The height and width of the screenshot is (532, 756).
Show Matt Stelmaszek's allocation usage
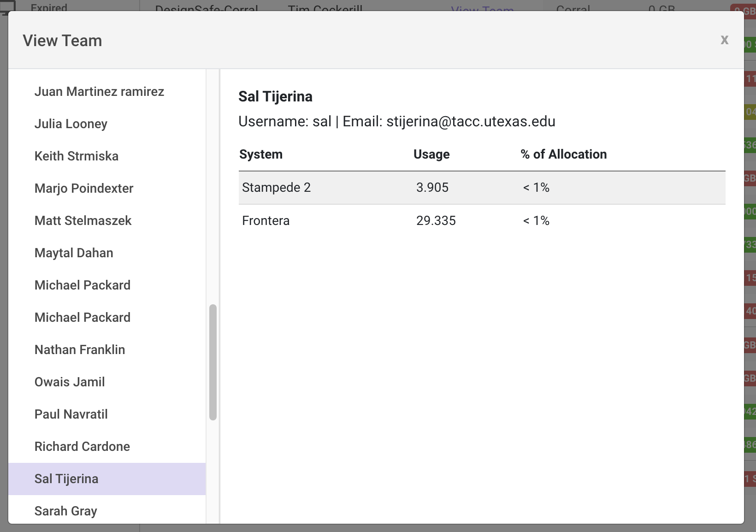[83, 221]
